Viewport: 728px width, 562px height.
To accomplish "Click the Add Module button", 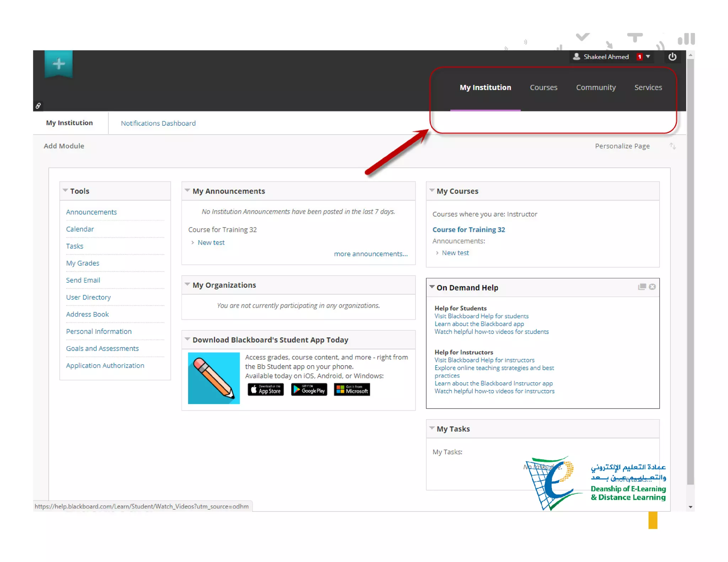I will (x=64, y=146).
